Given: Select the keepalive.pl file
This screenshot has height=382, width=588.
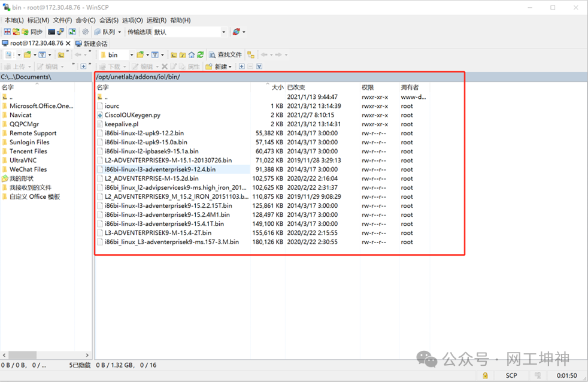Looking at the screenshot, I should [122, 124].
